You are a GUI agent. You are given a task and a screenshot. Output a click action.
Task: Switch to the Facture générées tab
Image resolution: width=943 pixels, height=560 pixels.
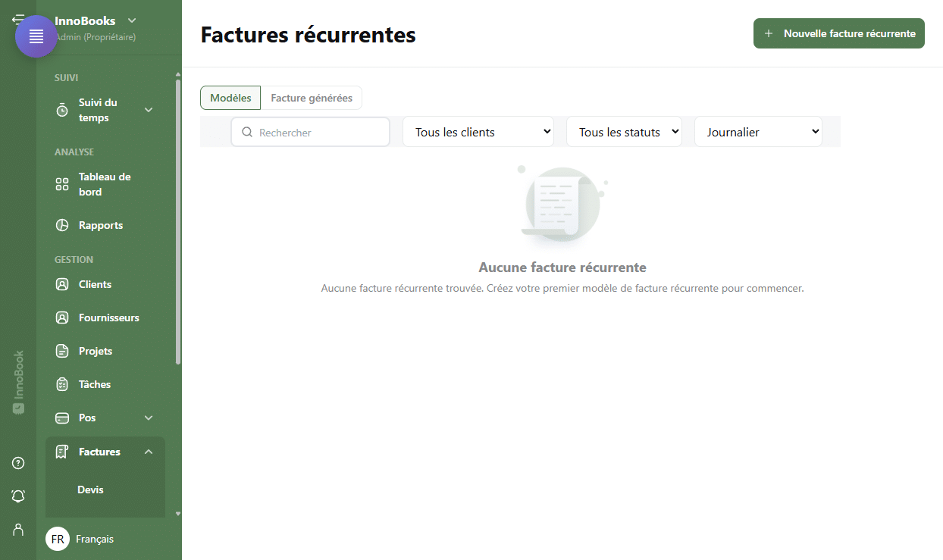pos(312,98)
